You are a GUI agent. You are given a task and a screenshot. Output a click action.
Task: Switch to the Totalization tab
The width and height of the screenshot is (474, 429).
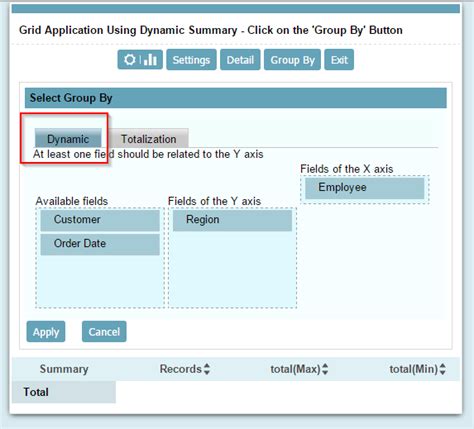pos(148,138)
